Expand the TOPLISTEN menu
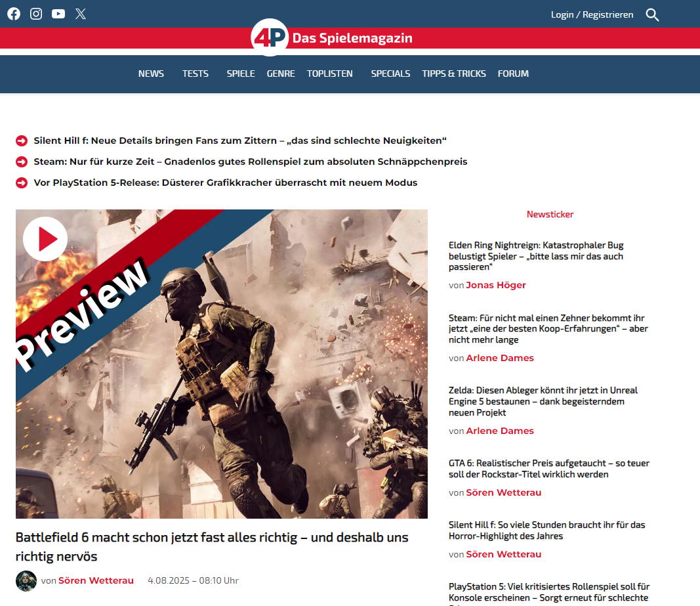 pos(330,74)
